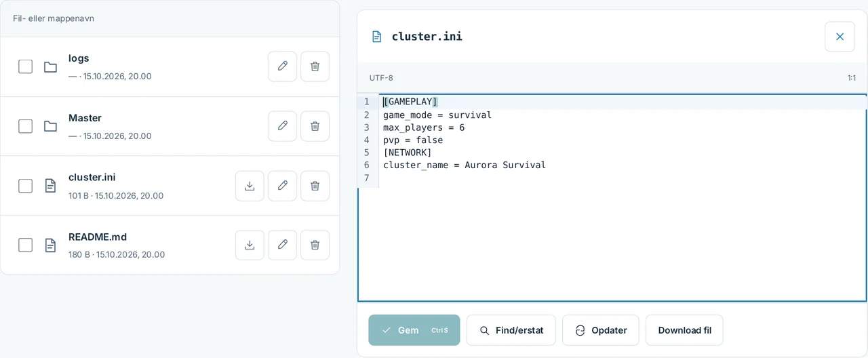The width and height of the screenshot is (868, 358).
Task: Rename the logs folder with pencil icon
Action: (x=282, y=66)
